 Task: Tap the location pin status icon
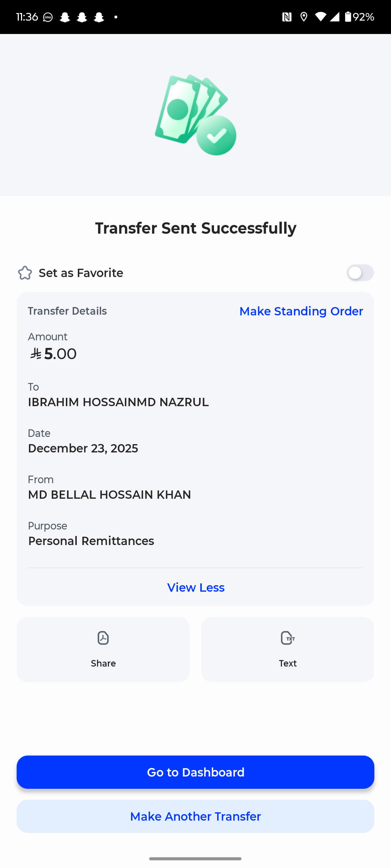304,17
